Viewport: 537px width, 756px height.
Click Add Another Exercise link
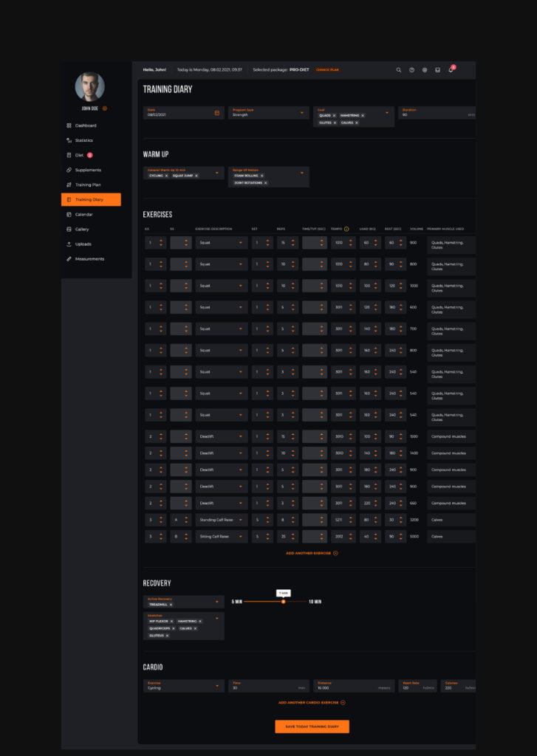(x=312, y=553)
